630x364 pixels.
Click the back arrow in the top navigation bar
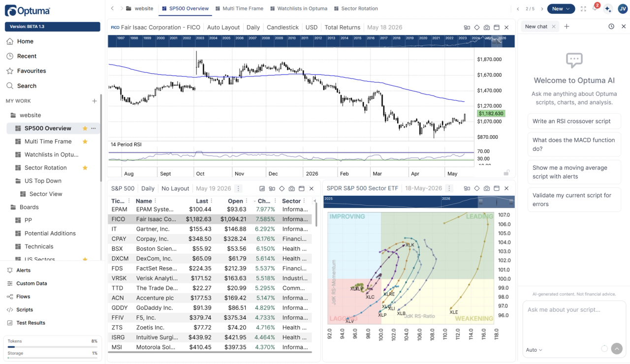(x=112, y=9)
